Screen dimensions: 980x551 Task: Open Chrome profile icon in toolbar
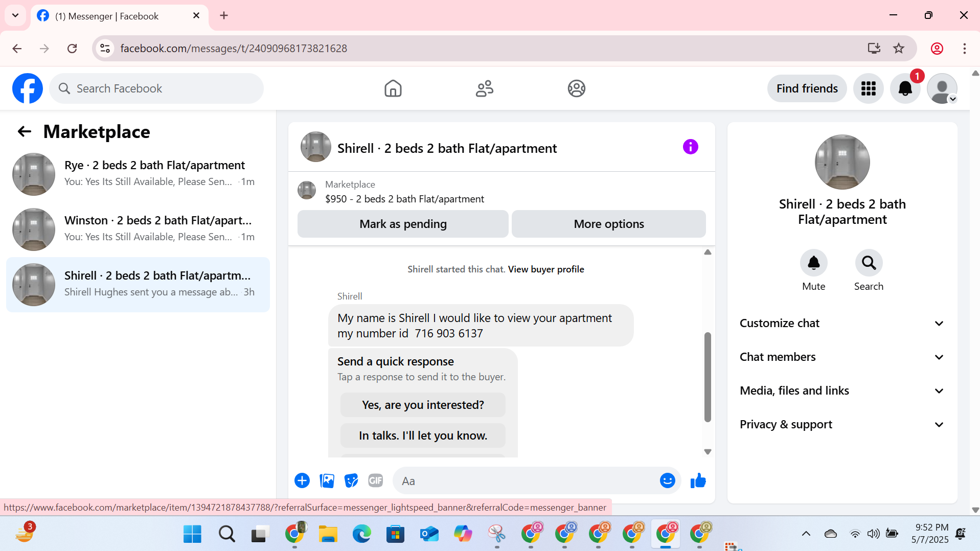click(x=937, y=49)
